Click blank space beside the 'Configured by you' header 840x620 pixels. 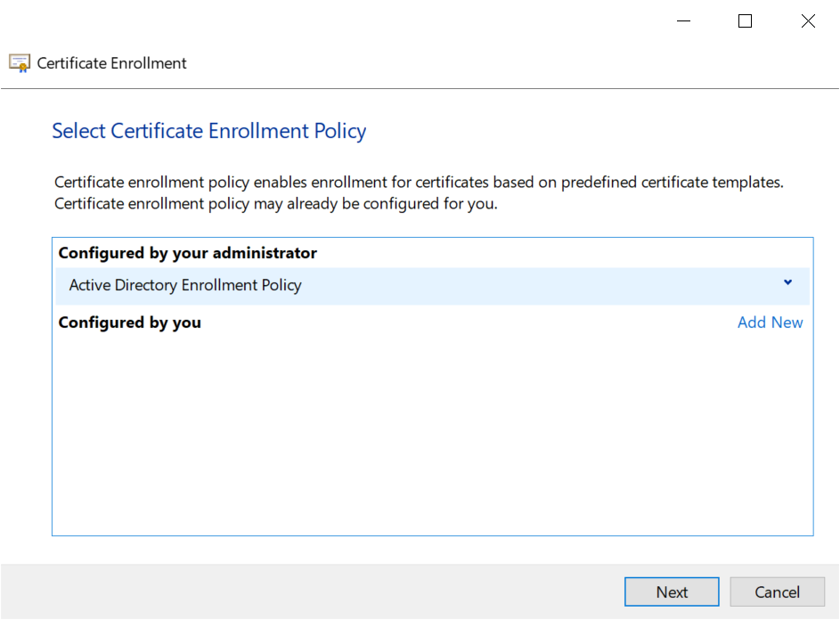[463, 322]
